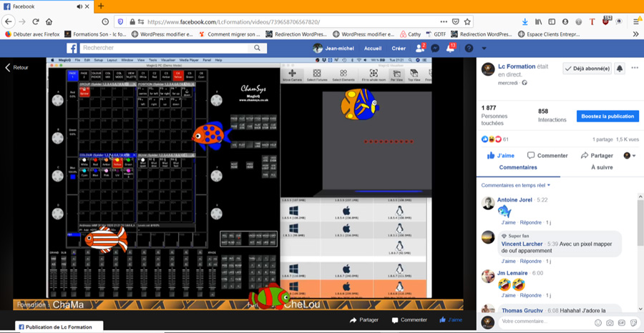Image resolution: width=644 pixels, height=333 pixels.
Task: Click Commenter under the post stats
Action: [547, 156]
